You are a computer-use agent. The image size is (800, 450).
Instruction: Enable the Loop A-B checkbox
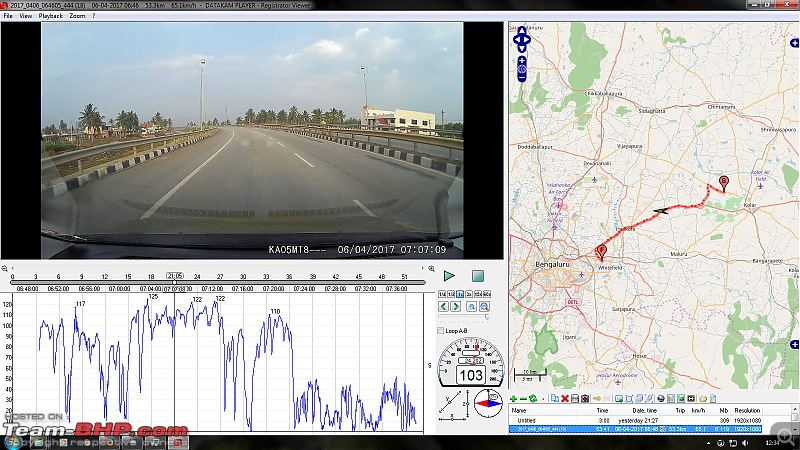click(440, 331)
